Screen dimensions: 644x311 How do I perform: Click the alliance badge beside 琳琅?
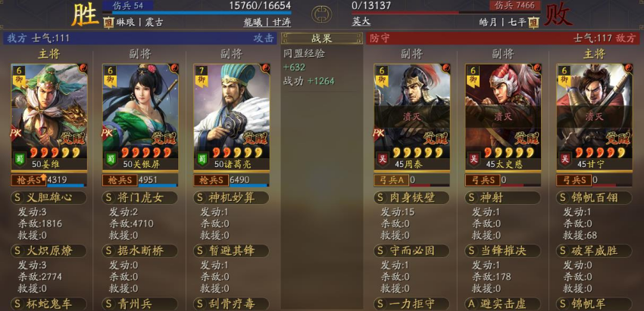(108, 22)
